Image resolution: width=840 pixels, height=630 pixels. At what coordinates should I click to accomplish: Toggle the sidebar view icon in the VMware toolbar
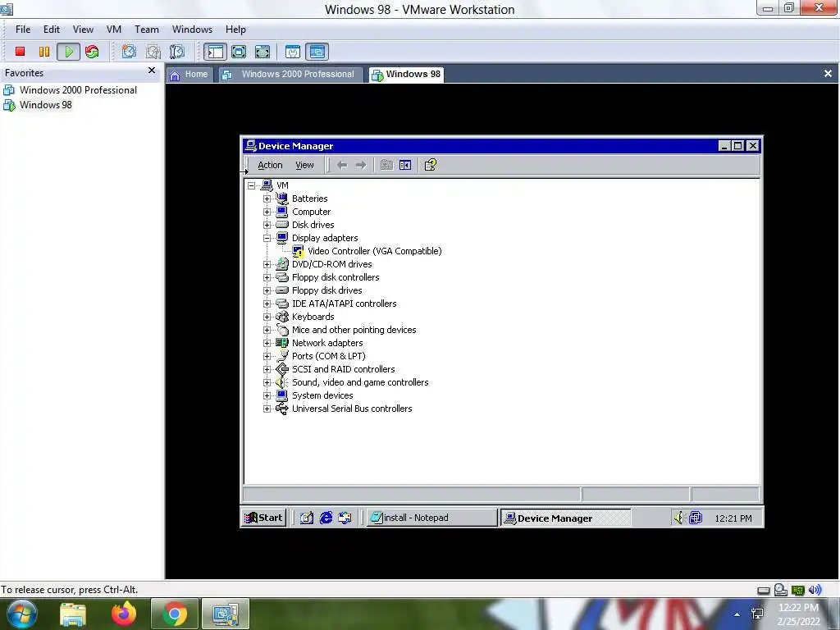pos(215,52)
